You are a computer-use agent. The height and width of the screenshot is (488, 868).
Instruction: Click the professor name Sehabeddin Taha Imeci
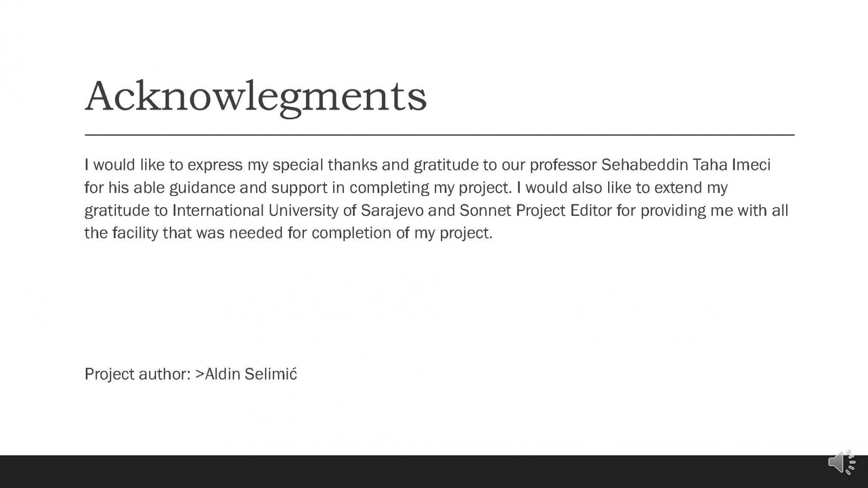point(686,165)
